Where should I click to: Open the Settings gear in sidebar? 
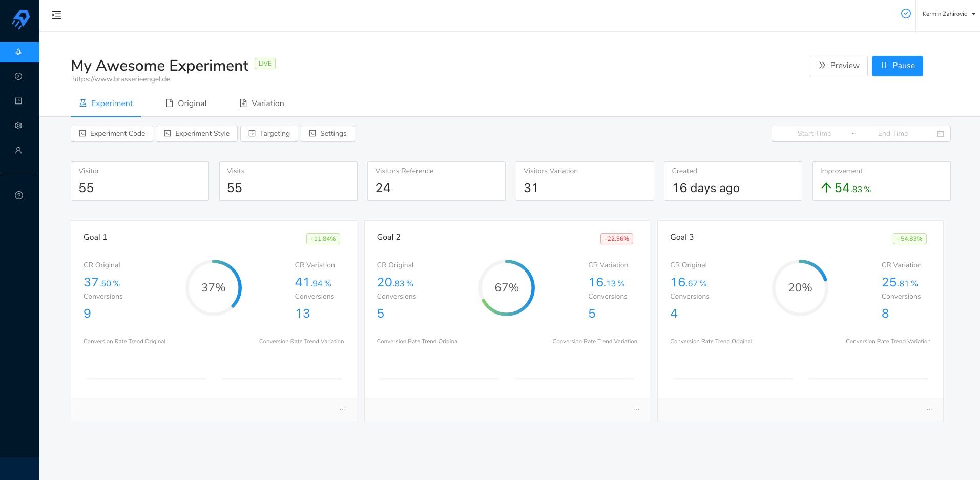18,125
